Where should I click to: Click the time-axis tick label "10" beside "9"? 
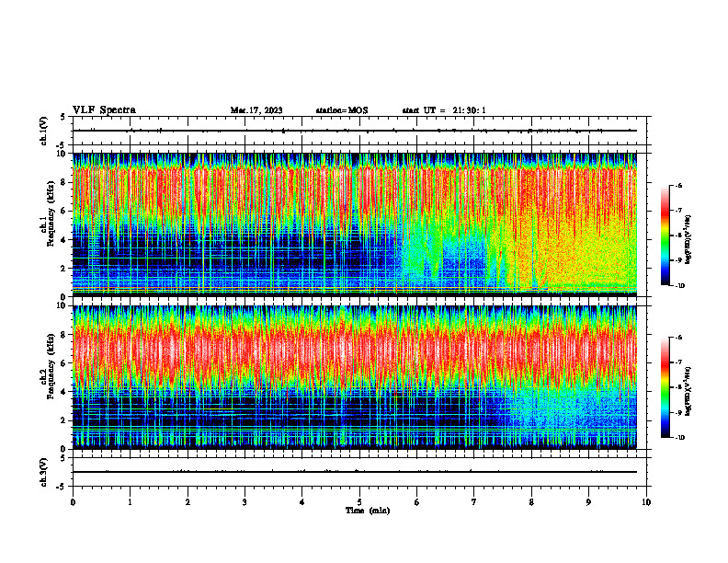646,502
